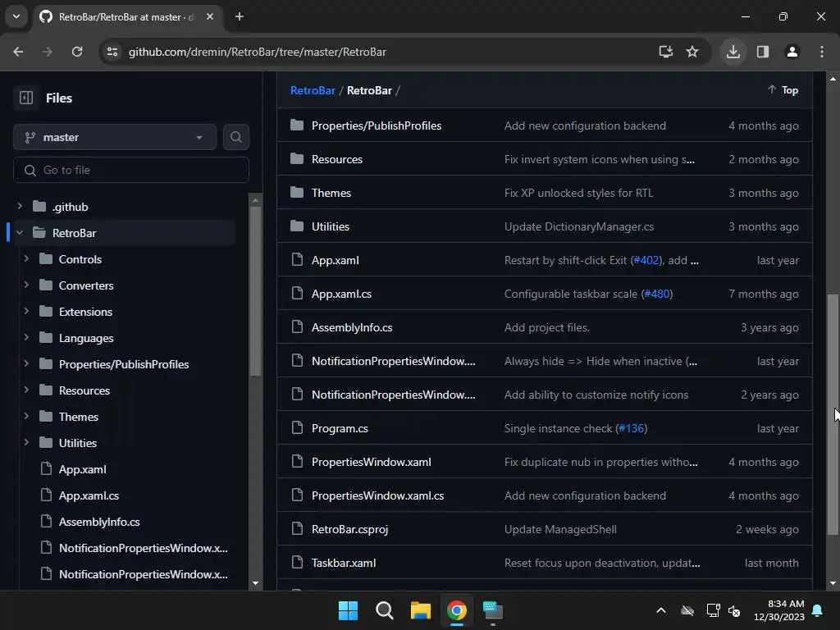Open the master branch dropdown
Screen dimensions: 840x630
[115, 137]
